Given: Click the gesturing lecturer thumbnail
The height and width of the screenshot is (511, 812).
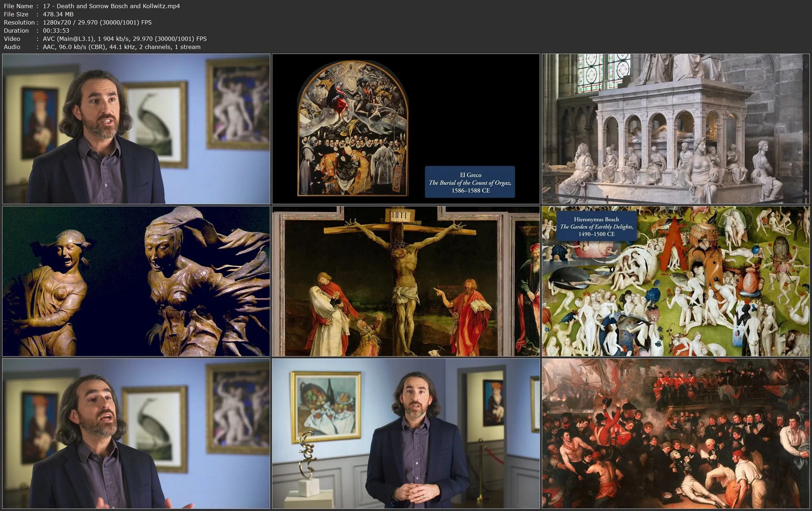Looking at the screenshot, I should point(136,433).
